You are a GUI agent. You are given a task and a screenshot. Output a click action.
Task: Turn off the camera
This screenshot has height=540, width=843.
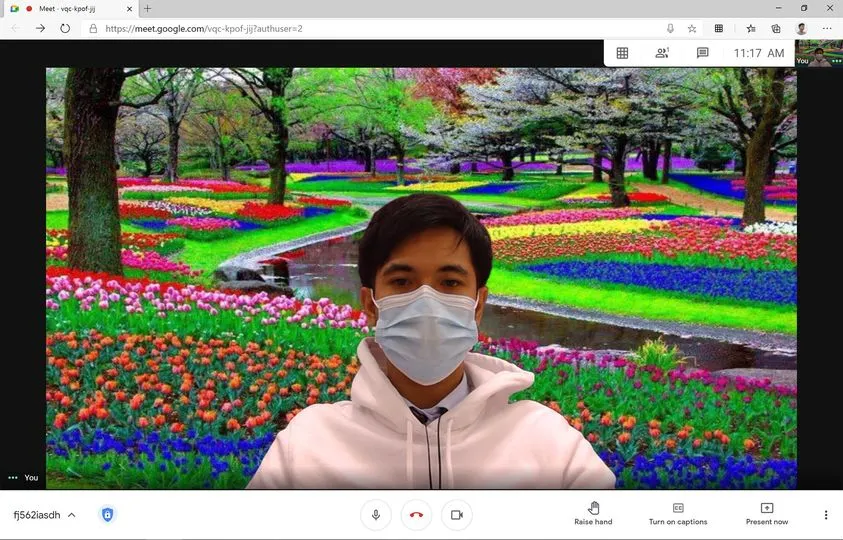point(456,515)
